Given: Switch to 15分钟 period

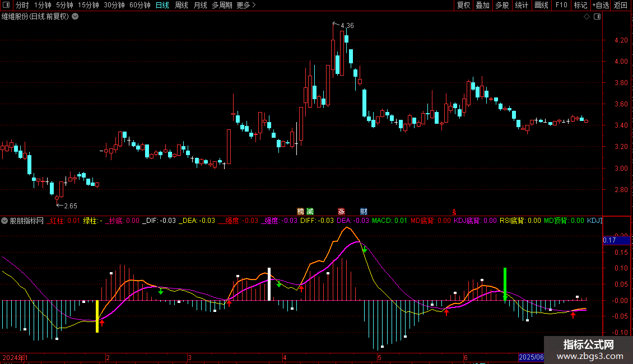Looking at the screenshot, I should [89, 5].
